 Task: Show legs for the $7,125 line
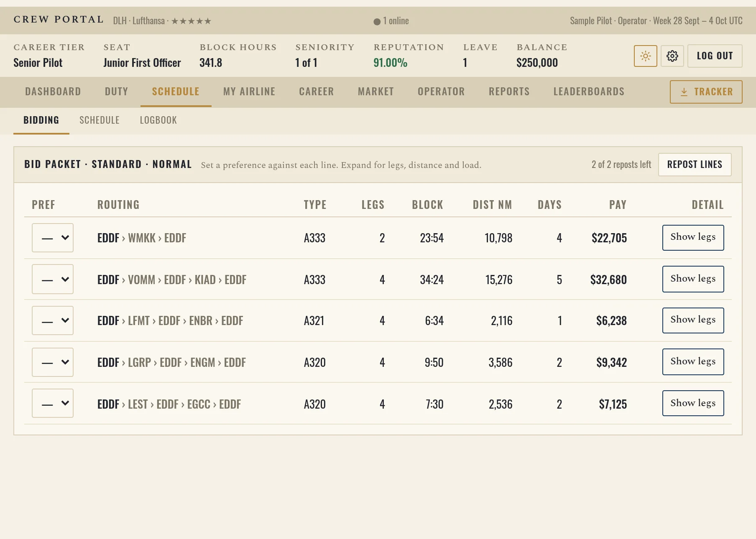pos(693,403)
